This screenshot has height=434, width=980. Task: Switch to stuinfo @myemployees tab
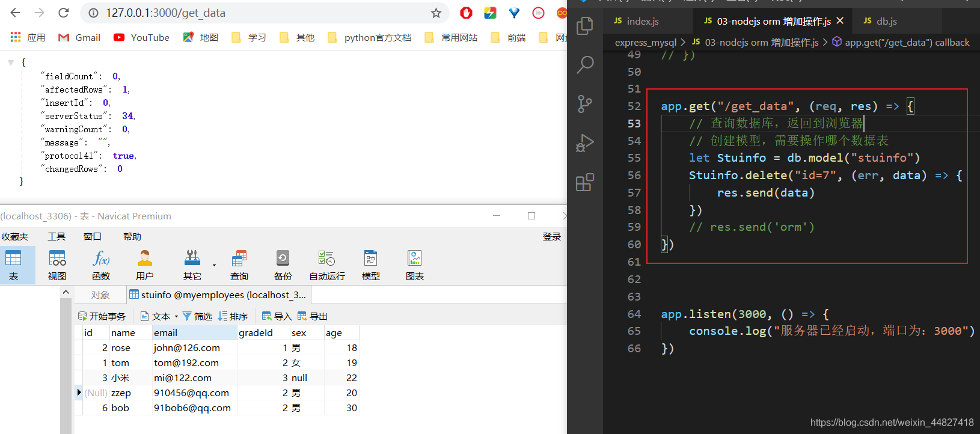pyautogui.click(x=219, y=295)
